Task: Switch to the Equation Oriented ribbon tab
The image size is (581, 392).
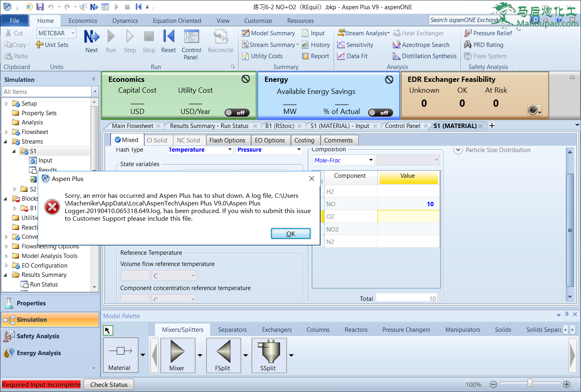Action: pyautogui.click(x=177, y=21)
